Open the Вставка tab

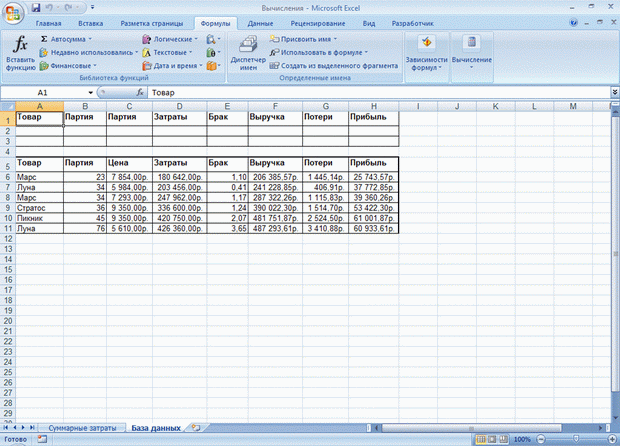91,23
